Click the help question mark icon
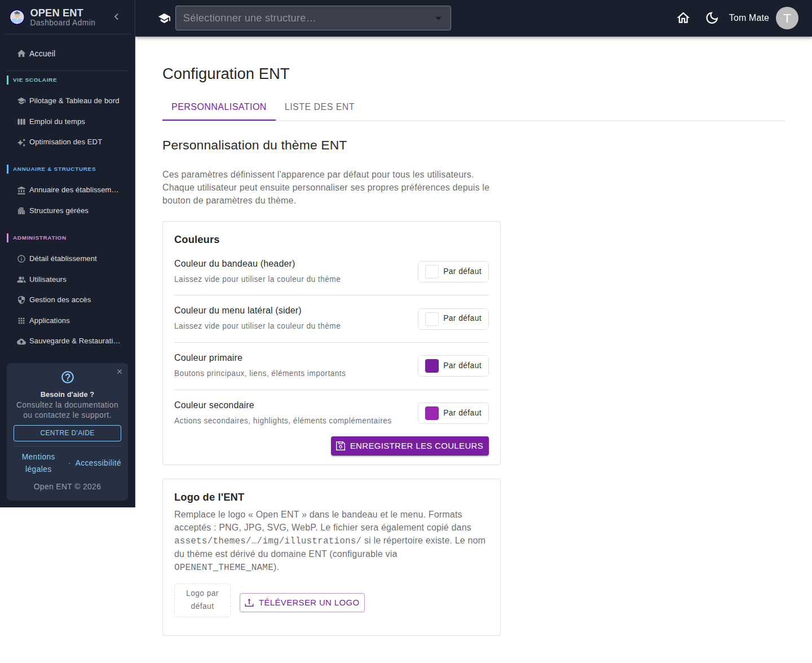Image resolution: width=812 pixels, height=663 pixels. (68, 377)
